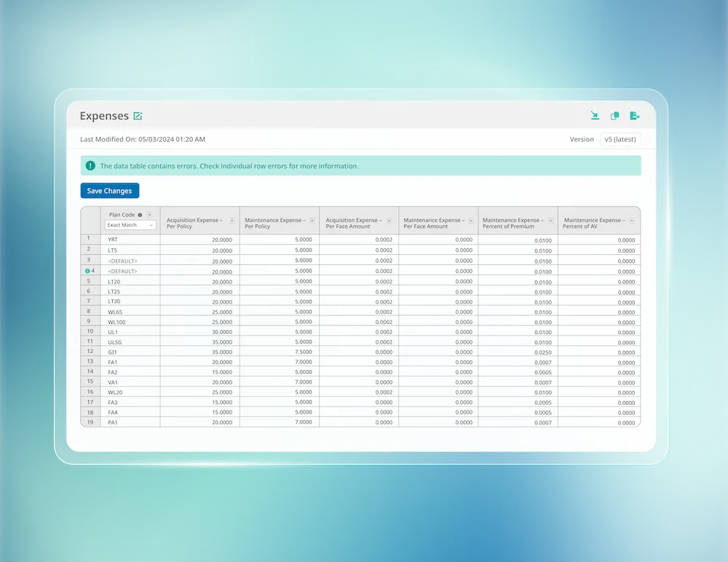The height and width of the screenshot is (562, 728).
Task: Select the LT30 plan code cell
Action: (130, 301)
